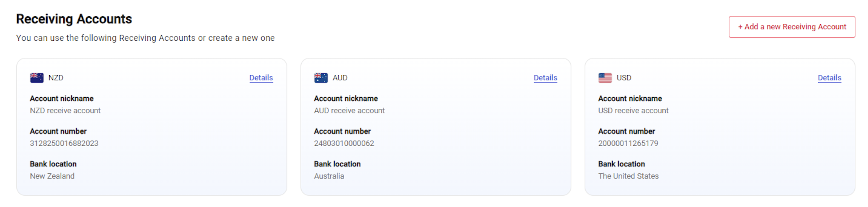
Task: Click the Australia flag icon
Action: point(320,78)
